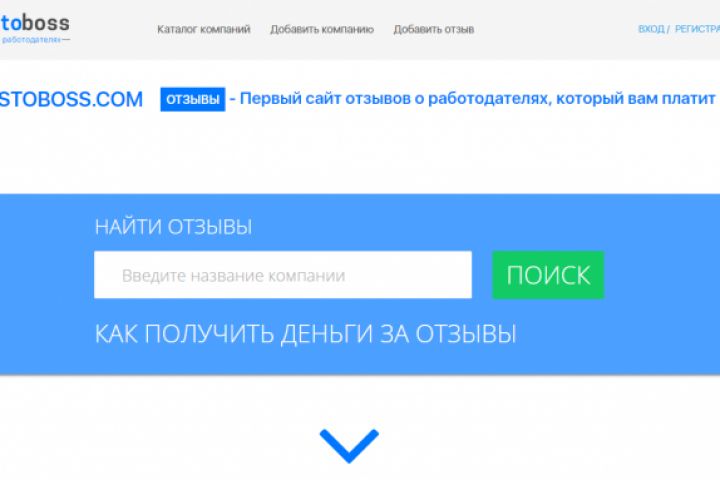The height and width of the screenshot is (480, 720).
Task: Open Добавить отзыв menu item
Action: click(x=433, y=29)
